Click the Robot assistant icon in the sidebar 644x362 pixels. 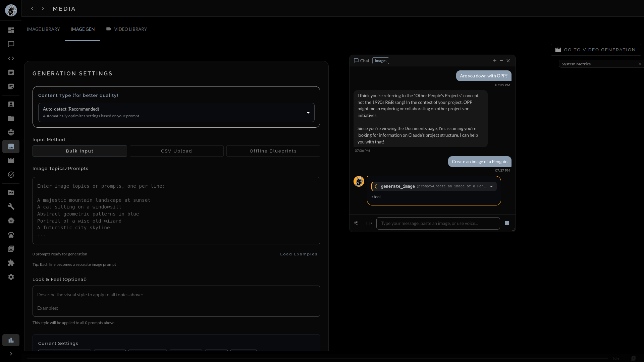[x=11, y=221]
